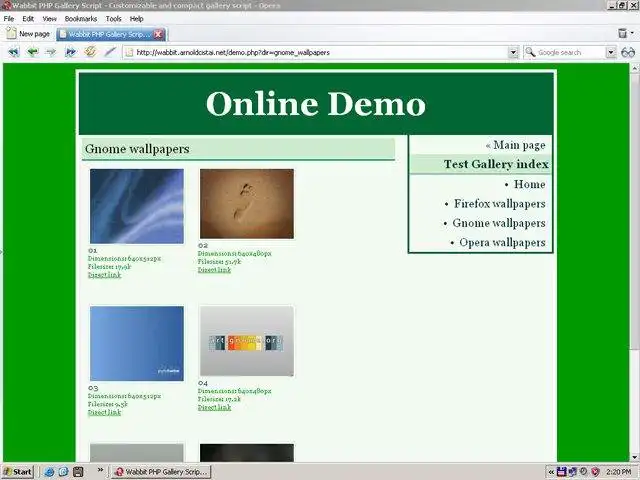Click the Rewind navigation icon
The height and width of the screenshot is (480, 640).
[13, 52]
